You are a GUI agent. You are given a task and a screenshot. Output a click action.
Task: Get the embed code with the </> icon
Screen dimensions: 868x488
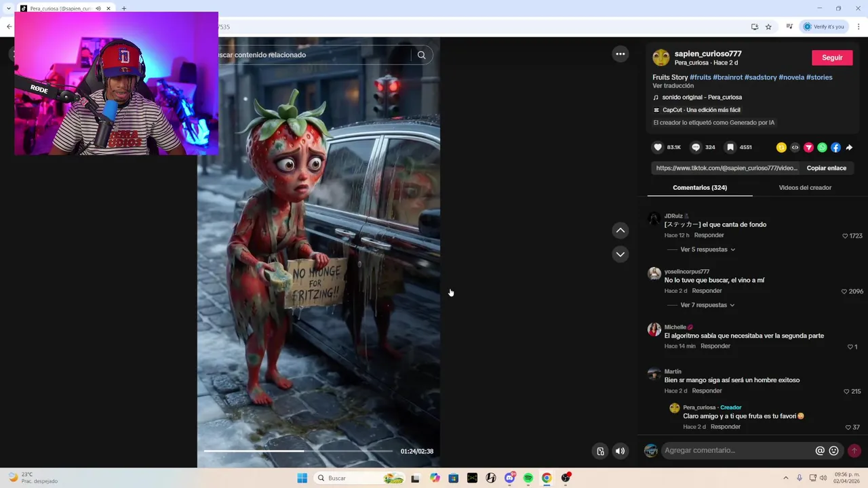pyautogui.click(x=795, y=147)
